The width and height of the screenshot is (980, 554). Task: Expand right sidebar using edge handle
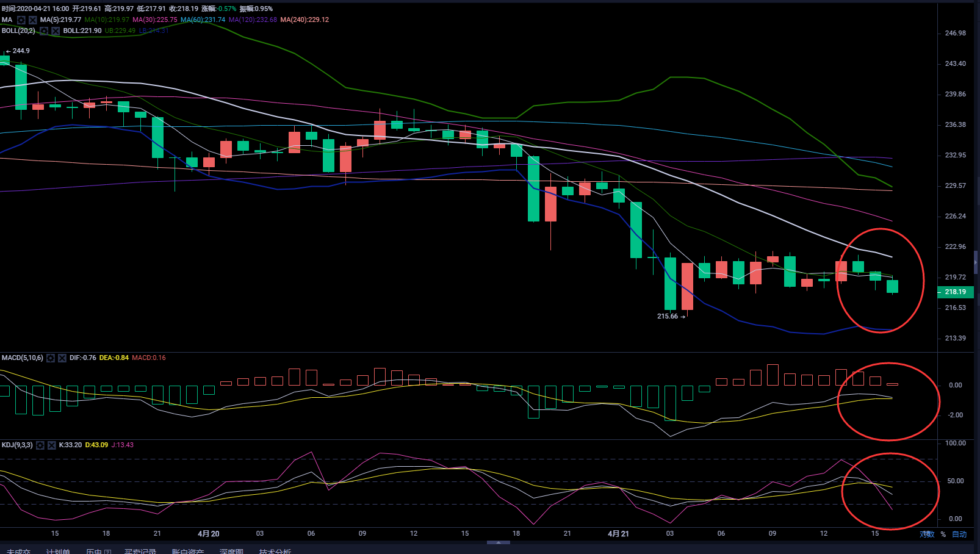point(975,262)
